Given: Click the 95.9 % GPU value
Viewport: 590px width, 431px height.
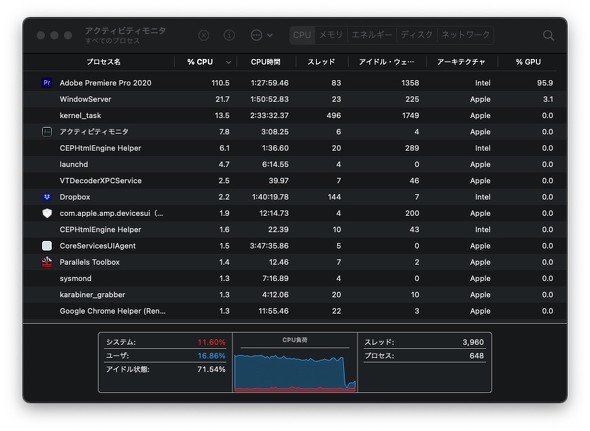Looking at the screenshot, I should (545, 83).
